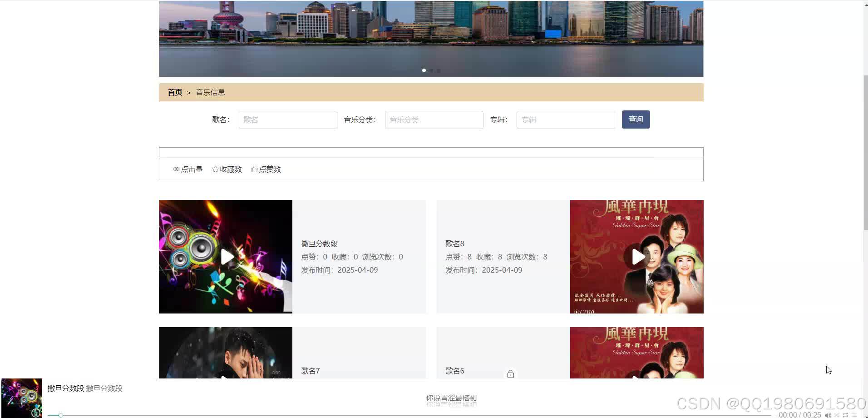Screen dimensions: 868x418
Task: Select 音乐信息 in the breadcrumb
Action: click(210, 92)
